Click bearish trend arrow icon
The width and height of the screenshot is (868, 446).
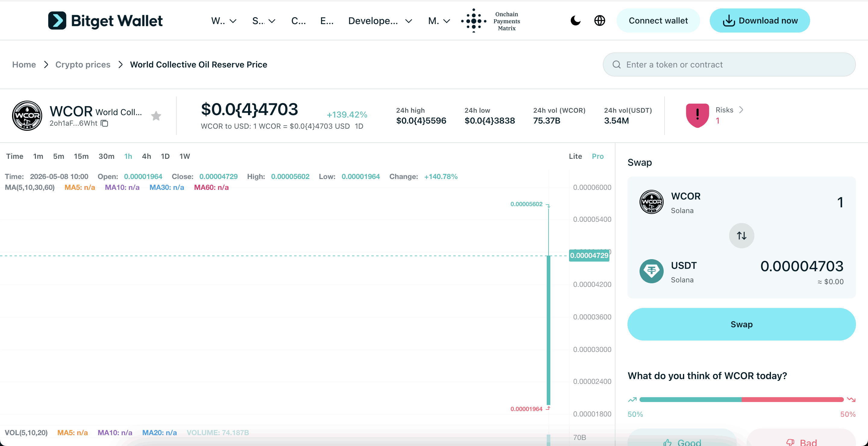tap(851, 400)
